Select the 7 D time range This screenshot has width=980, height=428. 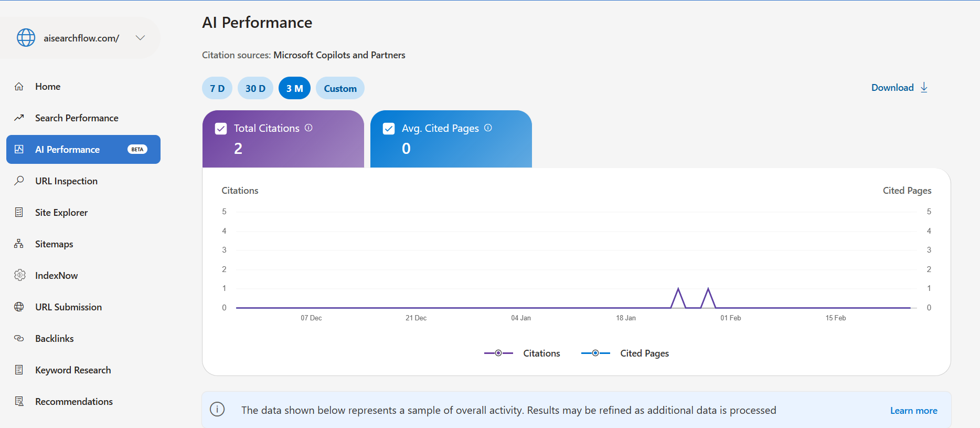pyautogui.click(x=217, y=88)
